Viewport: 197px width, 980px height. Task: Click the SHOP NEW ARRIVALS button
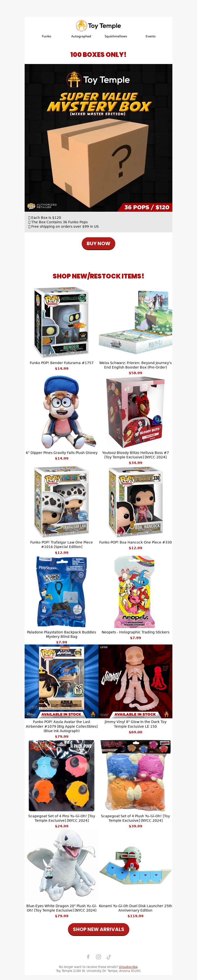(x=98, y=929)
